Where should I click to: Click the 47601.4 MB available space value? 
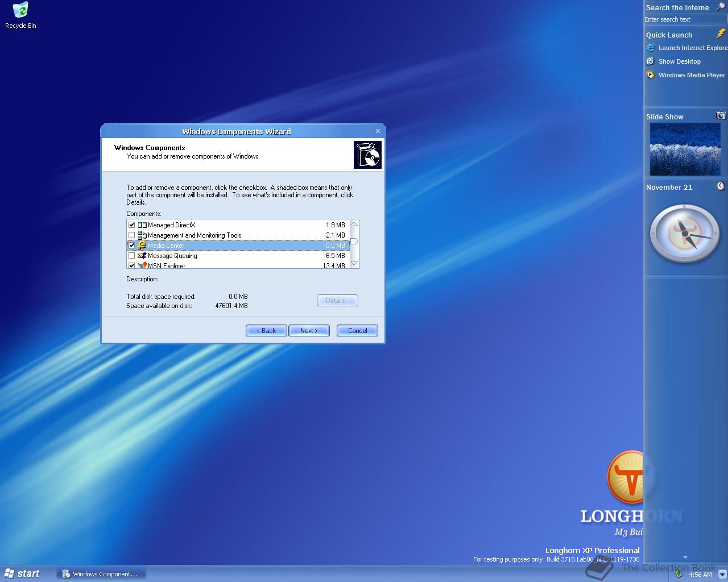click(x=231, y=306)
